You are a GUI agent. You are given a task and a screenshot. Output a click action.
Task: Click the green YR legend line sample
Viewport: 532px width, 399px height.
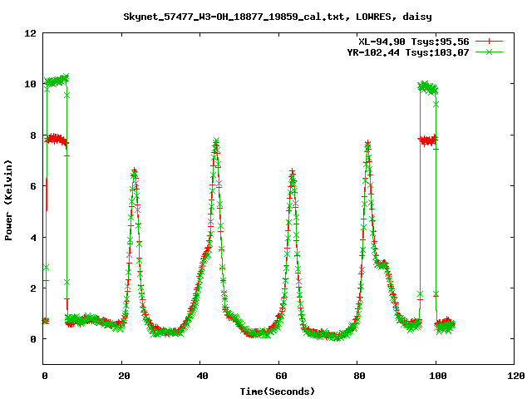coord(489,52)
